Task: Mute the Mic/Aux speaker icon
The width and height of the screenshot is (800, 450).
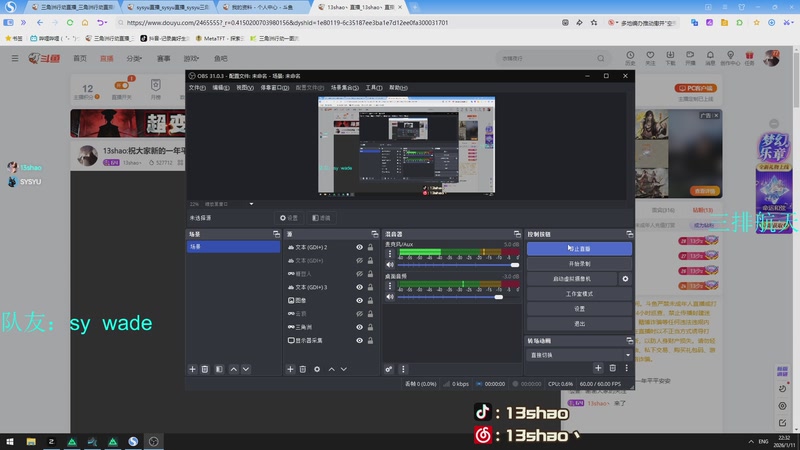Action: click(x=390, y=265)
